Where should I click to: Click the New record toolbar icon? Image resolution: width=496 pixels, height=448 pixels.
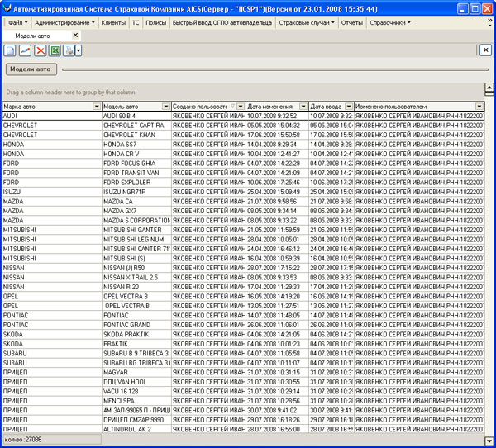(10, 50)
